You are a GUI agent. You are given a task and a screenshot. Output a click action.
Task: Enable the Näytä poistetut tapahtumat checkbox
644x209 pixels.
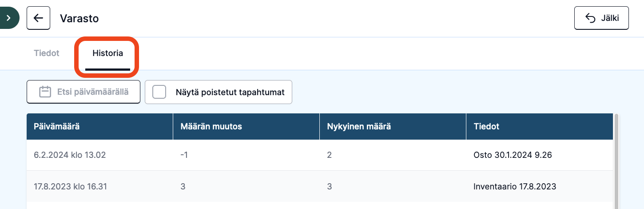159,92
